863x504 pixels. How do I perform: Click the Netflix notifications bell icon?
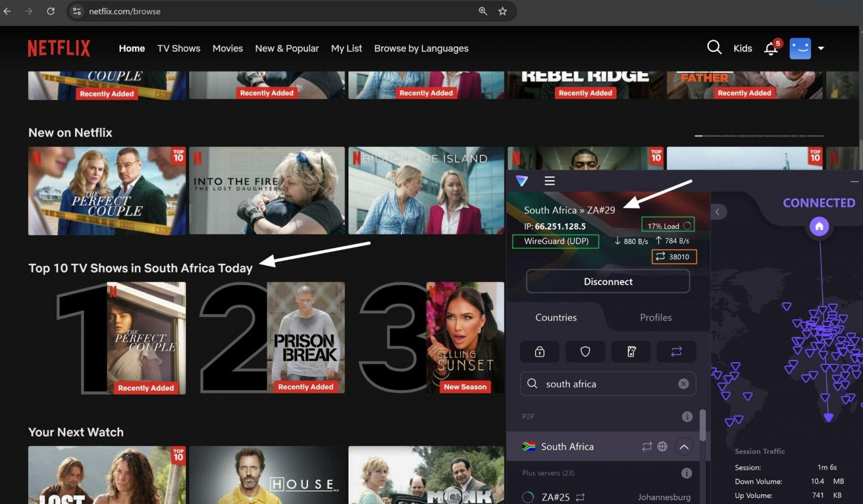click(771, 49)
